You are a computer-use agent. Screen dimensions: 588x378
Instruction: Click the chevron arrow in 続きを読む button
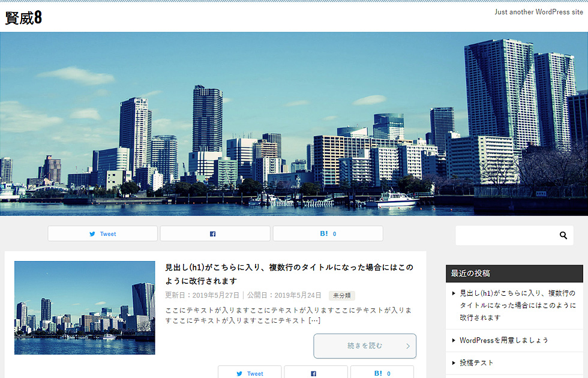point(408,346)
